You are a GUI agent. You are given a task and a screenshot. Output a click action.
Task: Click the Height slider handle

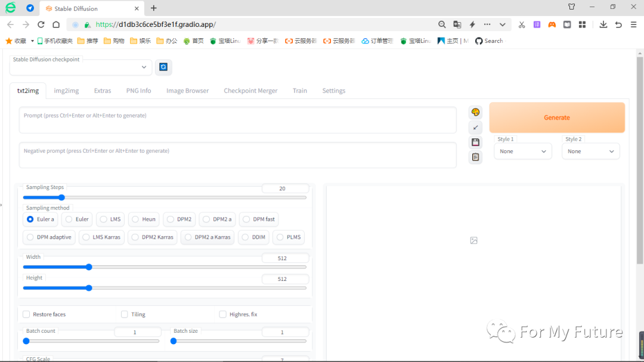pos(89,288)
